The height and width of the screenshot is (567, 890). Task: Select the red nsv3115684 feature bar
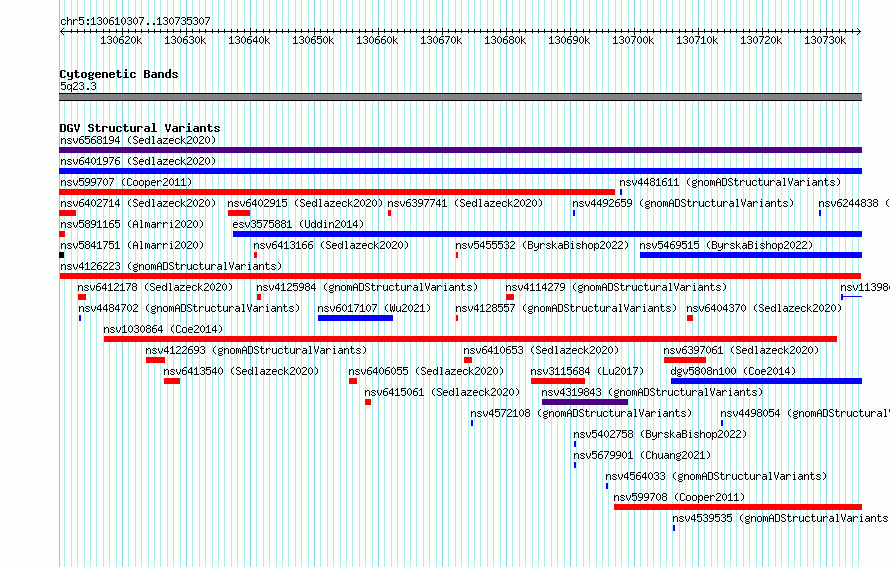(x=558, y=381)
